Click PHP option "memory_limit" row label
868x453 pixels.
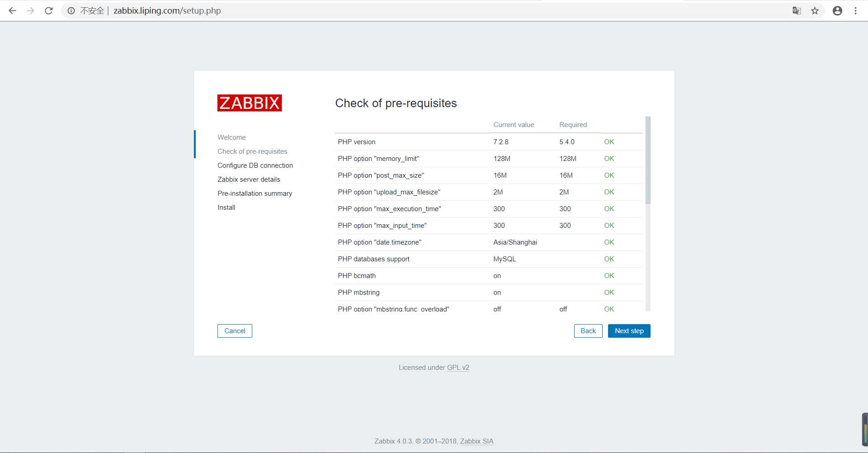click(x=378, y=159)
